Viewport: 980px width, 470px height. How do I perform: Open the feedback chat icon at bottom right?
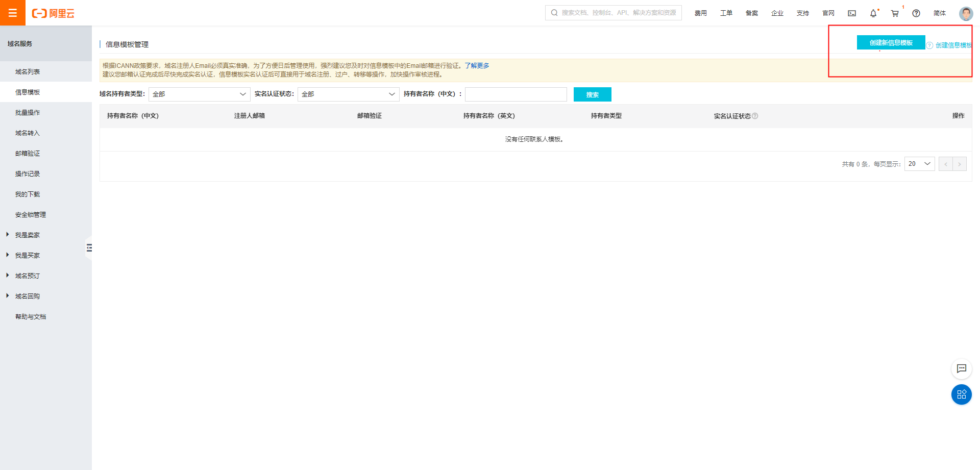pos(962,369)
